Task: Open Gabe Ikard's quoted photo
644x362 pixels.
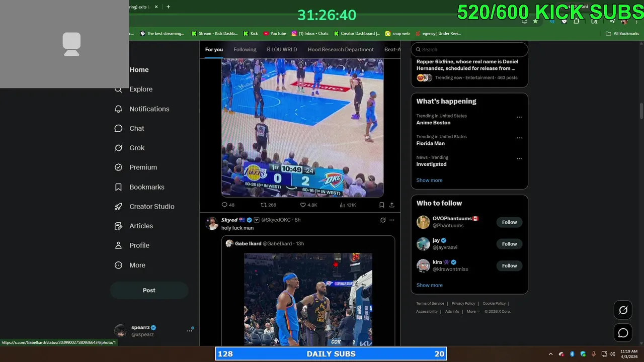Action: (308, 299)
